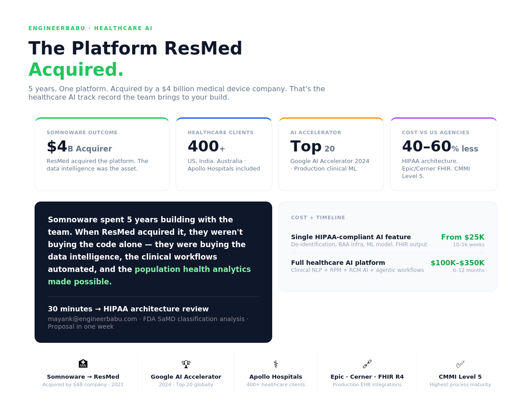The image size is (532, 419).
Task: Click the '6–12 months' timeline value
Action: pos(469,270)
